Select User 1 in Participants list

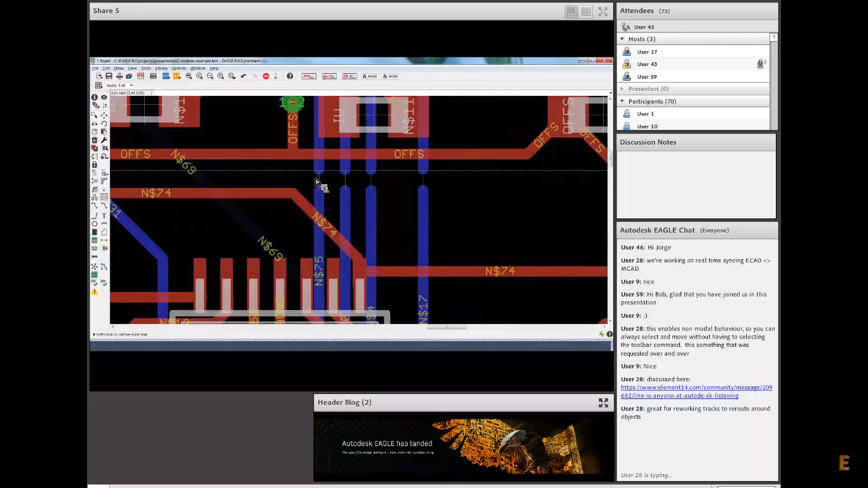pyautogui.click(x=693, y=114)
